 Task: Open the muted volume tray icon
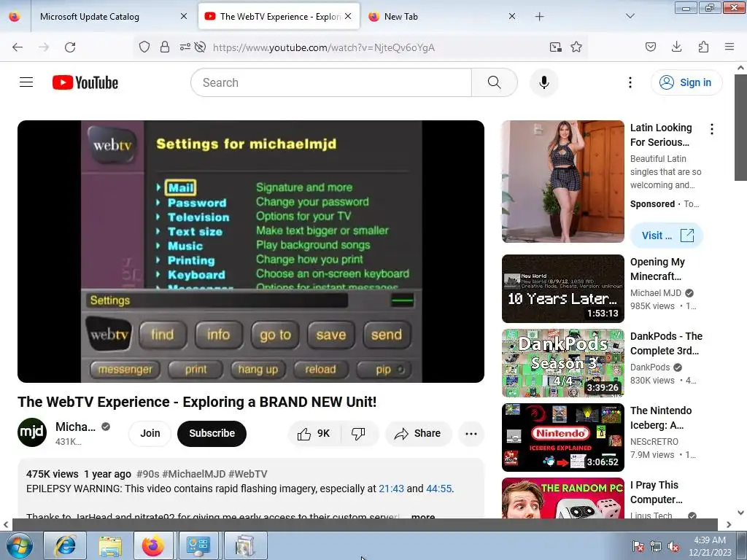click(x=673, y=546)
